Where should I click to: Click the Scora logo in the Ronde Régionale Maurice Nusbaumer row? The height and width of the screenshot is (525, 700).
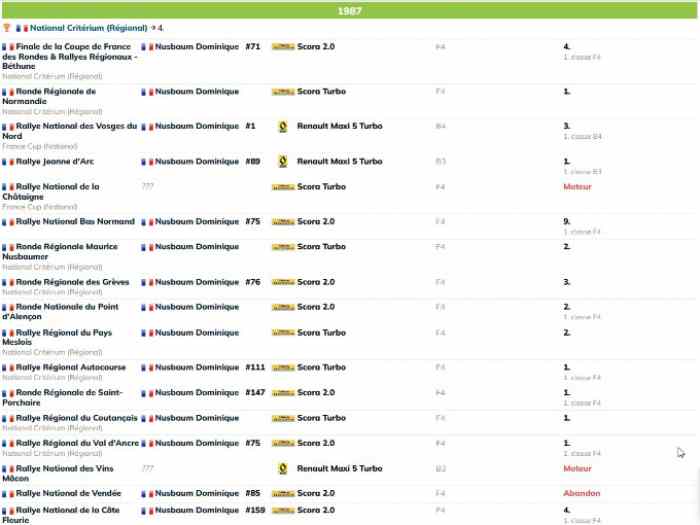(x=283, y=247)
